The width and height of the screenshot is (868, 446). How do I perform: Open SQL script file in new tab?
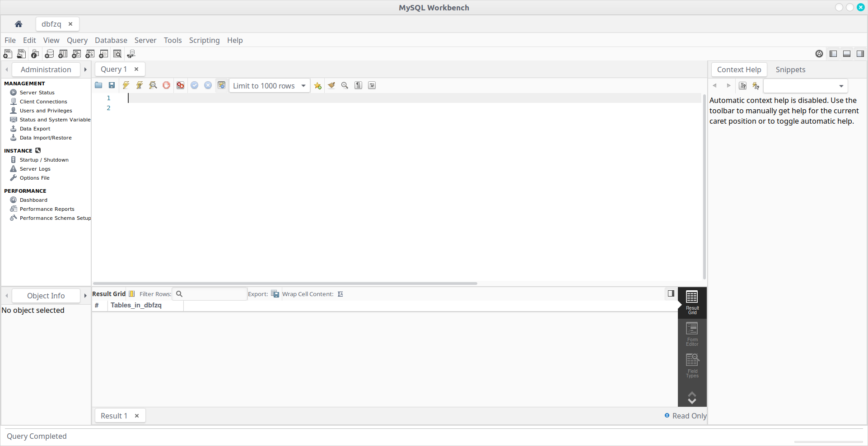click(x=21, y=54)
